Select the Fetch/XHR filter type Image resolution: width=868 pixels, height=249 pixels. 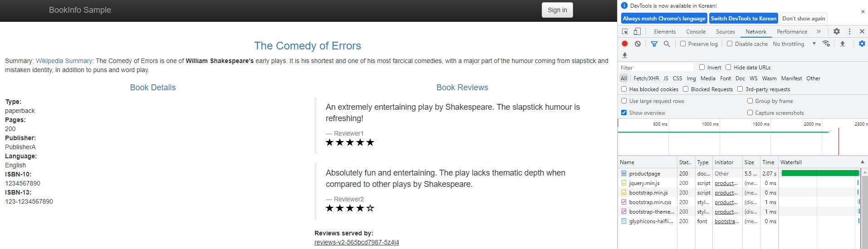point(646,78)
